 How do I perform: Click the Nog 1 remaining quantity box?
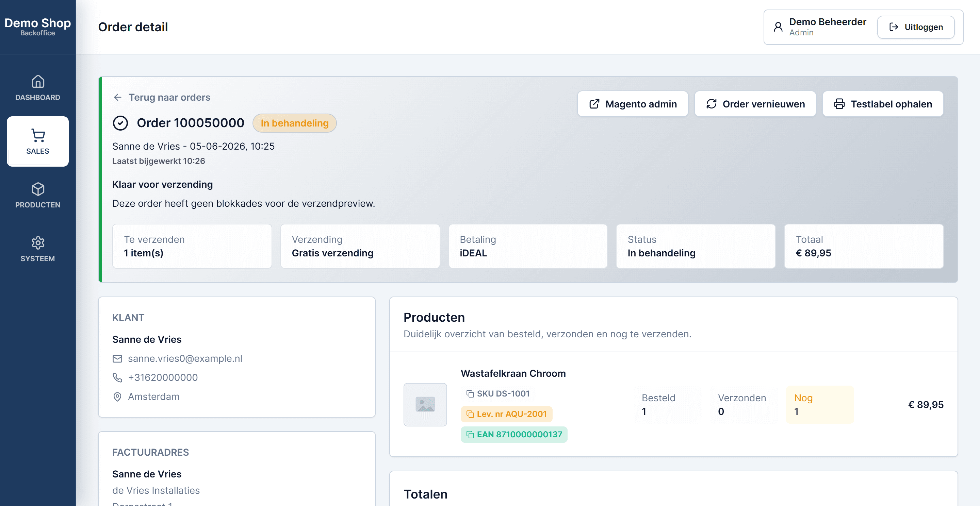(820, 405)
